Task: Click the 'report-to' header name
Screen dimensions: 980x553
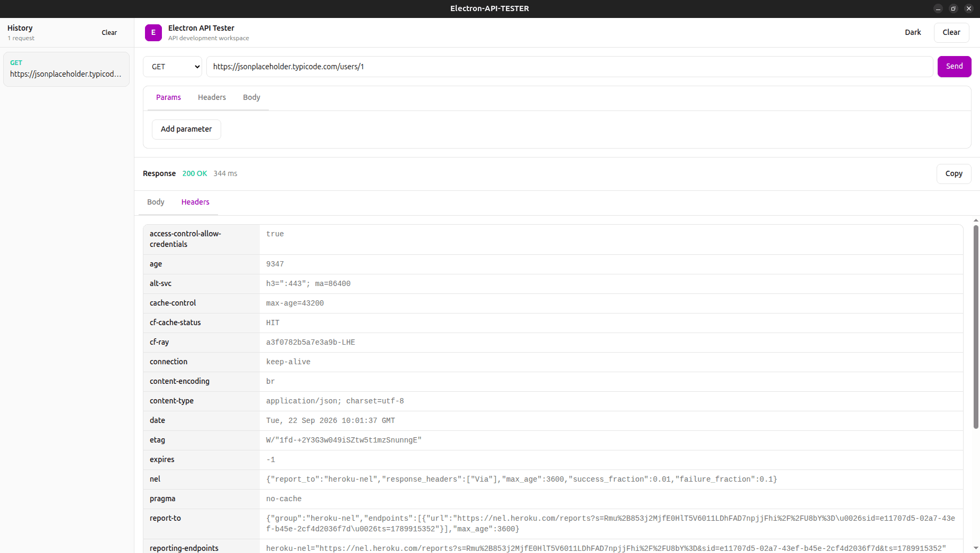Action: [x=165, y=518]
